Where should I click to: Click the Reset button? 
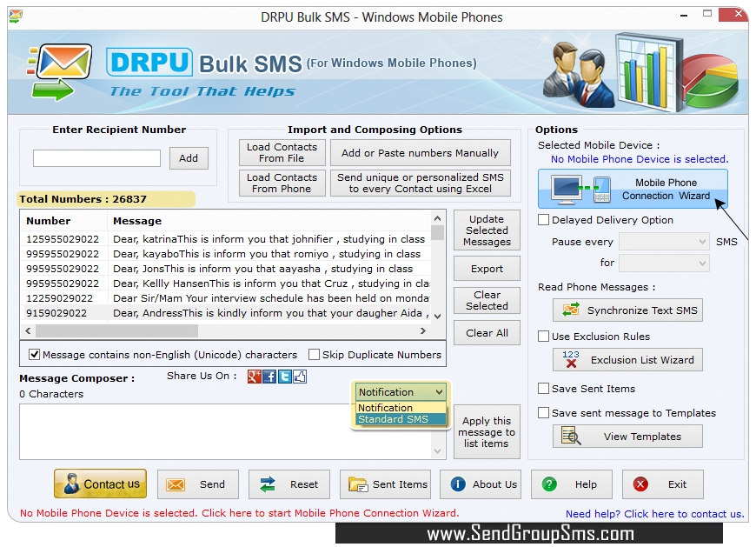tap(289, 484)
